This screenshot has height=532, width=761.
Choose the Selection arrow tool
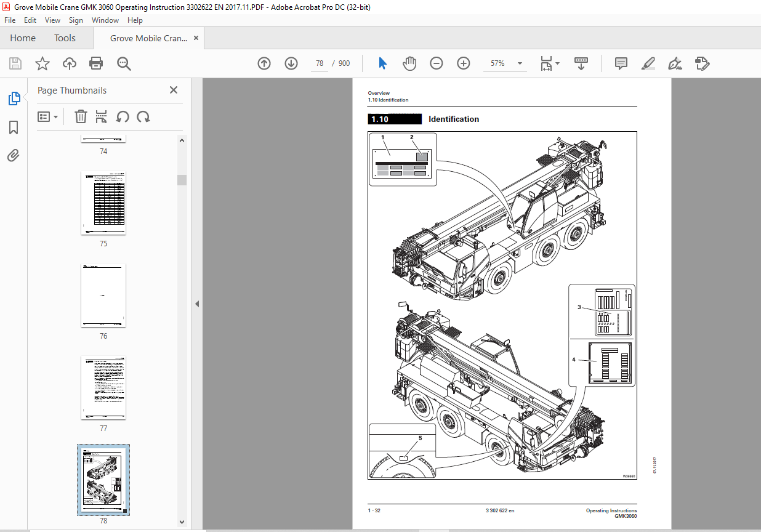[x=382, y=63]
